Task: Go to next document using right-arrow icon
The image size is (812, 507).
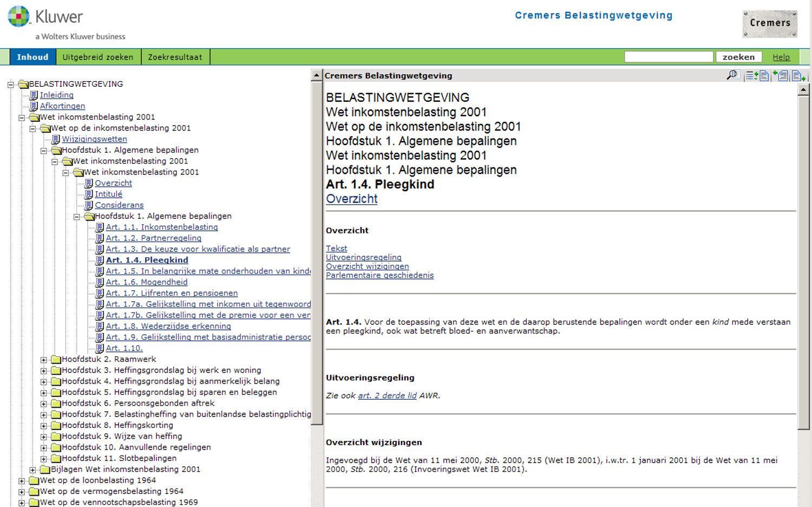Action: tap(798, 76)
